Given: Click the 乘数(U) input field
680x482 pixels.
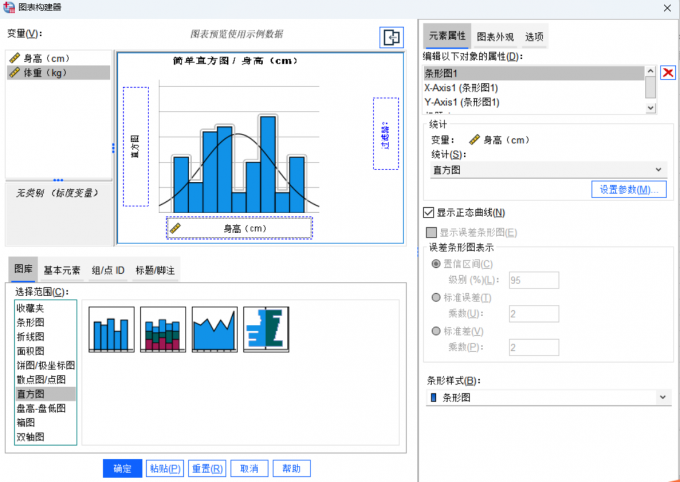Looking at the screenshot, I should click(x=534, y=314).
